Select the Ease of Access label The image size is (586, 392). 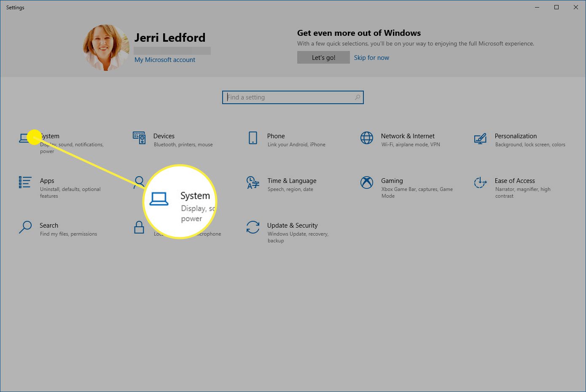click(515, 181)
